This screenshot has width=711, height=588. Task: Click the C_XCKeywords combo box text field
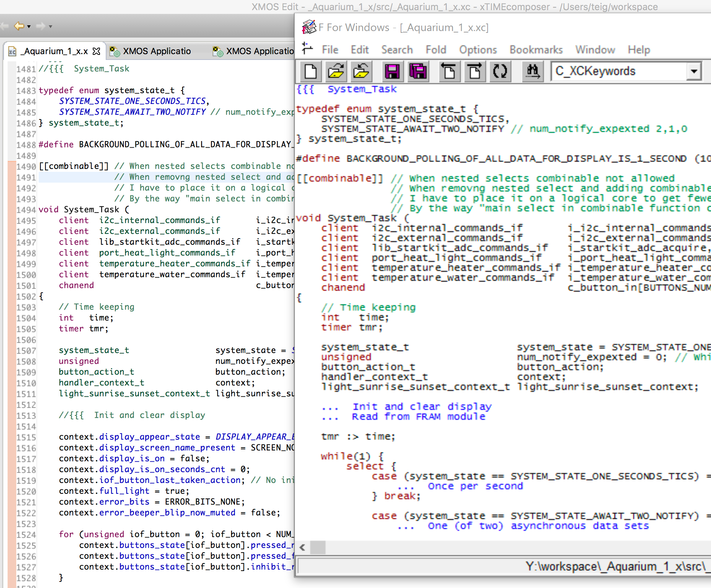[x=619, y=71]
